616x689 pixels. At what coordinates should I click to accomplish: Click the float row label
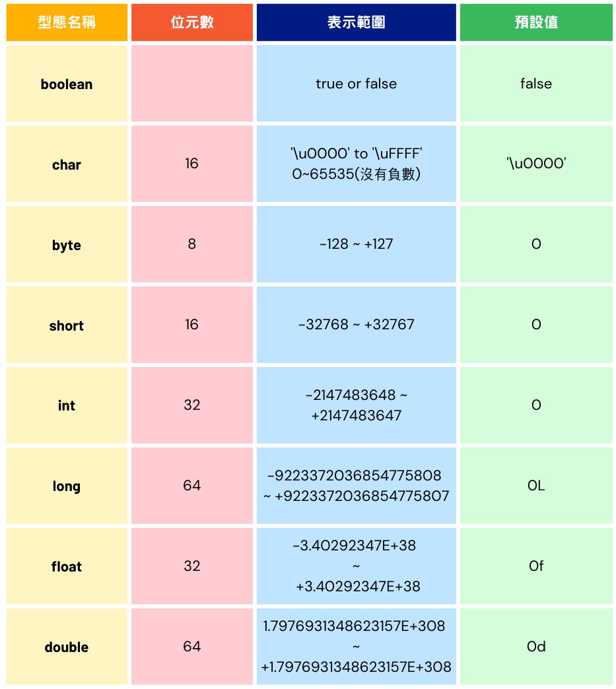click(67, 566)
